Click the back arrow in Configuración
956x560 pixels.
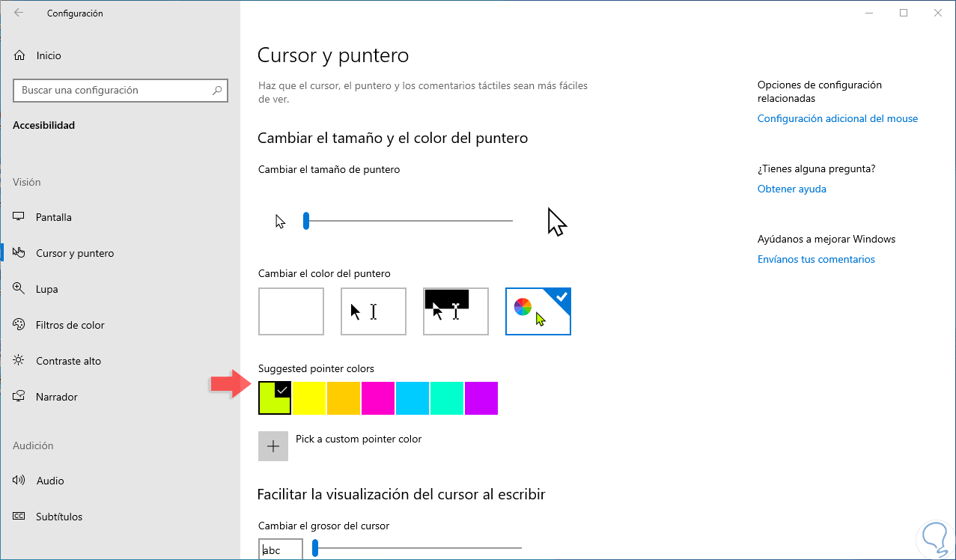pos(19,13)
